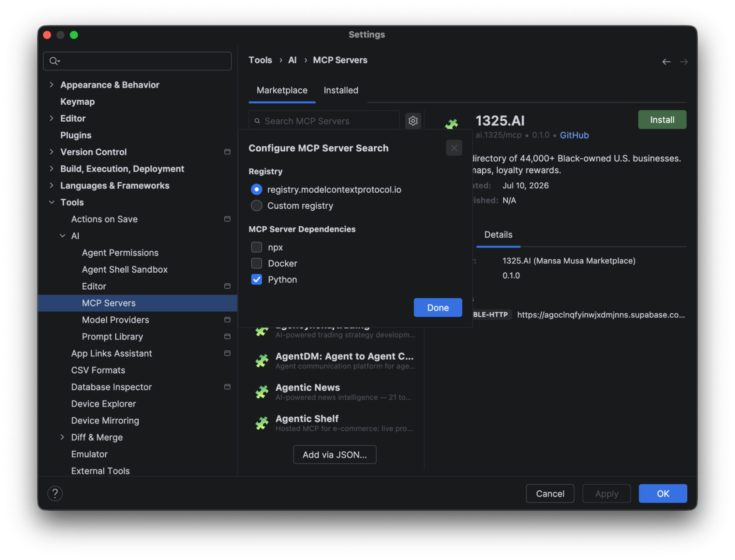Install the 1325.AI MCP server
This screenshot has height=560, width=735.
pos(662,120)
